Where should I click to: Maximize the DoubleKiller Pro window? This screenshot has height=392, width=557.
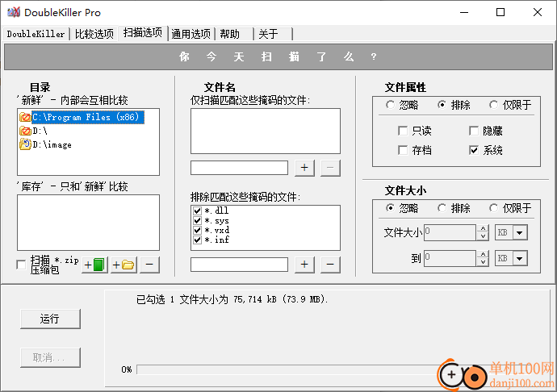[500, 12]
